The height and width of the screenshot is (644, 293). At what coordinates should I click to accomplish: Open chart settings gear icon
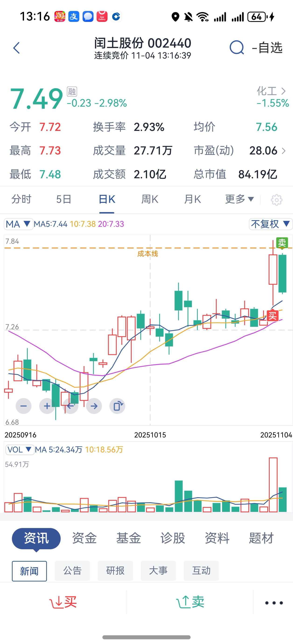[276, 200]
